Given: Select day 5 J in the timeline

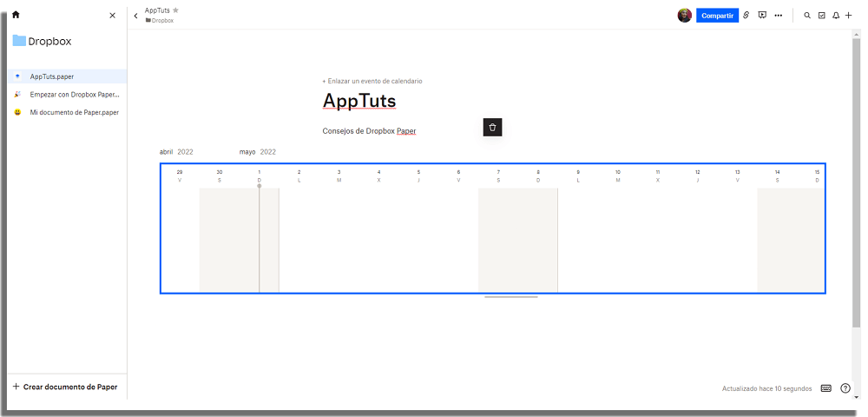Looking at the screenshot, I should 418,176.
